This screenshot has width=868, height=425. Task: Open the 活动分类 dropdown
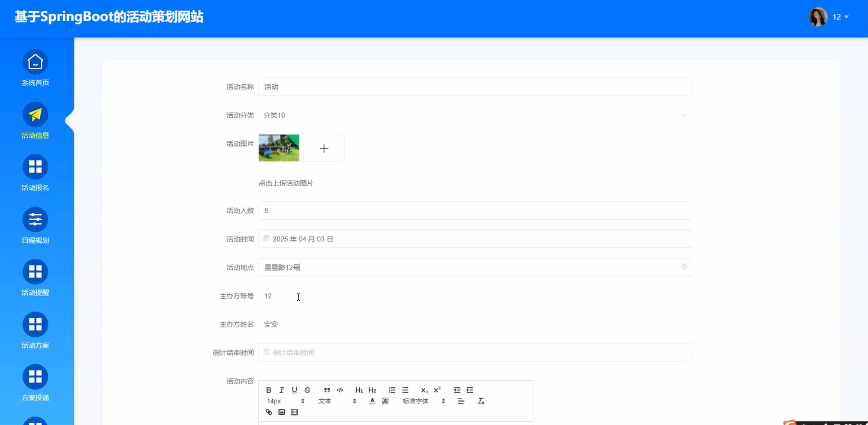coord(474,115)
